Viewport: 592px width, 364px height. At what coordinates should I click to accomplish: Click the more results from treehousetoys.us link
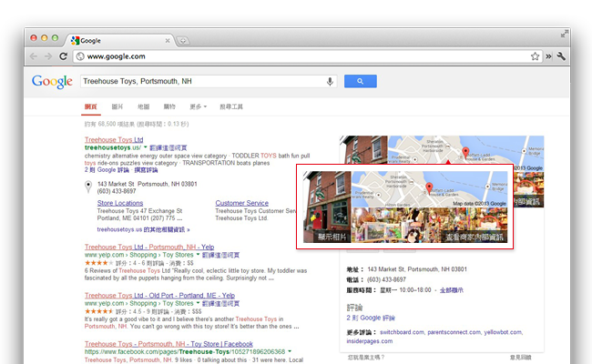(144, 229)
